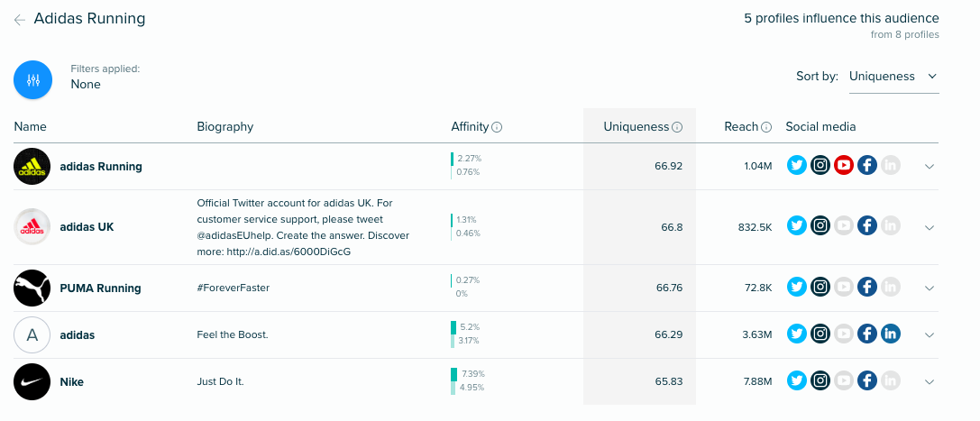The height and width of the screenshot is (421, 980).
Task: Go back using arrow beside Adidas Running
Action: pos(19,20)
